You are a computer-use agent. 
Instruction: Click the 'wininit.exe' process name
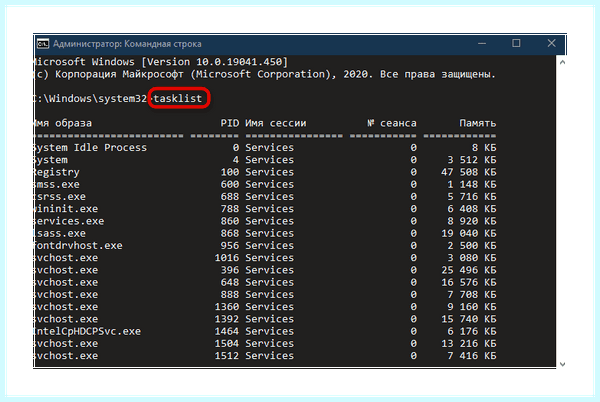[x=66, y=209]
